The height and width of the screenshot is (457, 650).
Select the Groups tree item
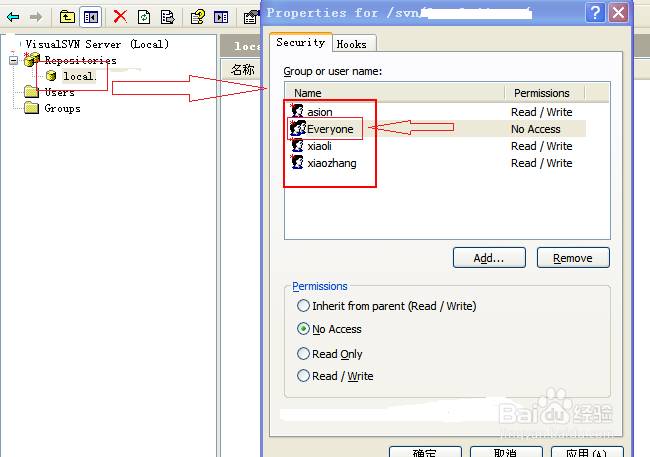point(62,109)
